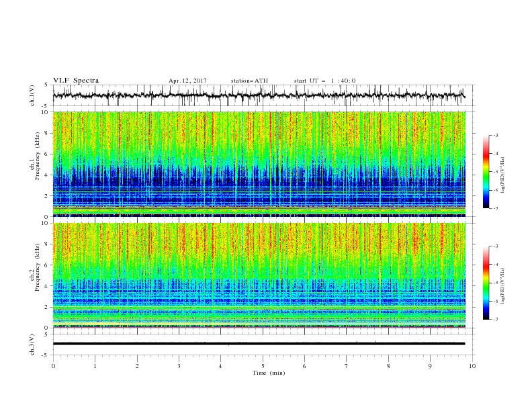The height and width of the screenshot is (411, 532).
Task: Click the "start UT = 1:40:0" text
Action: pos(324,81)
